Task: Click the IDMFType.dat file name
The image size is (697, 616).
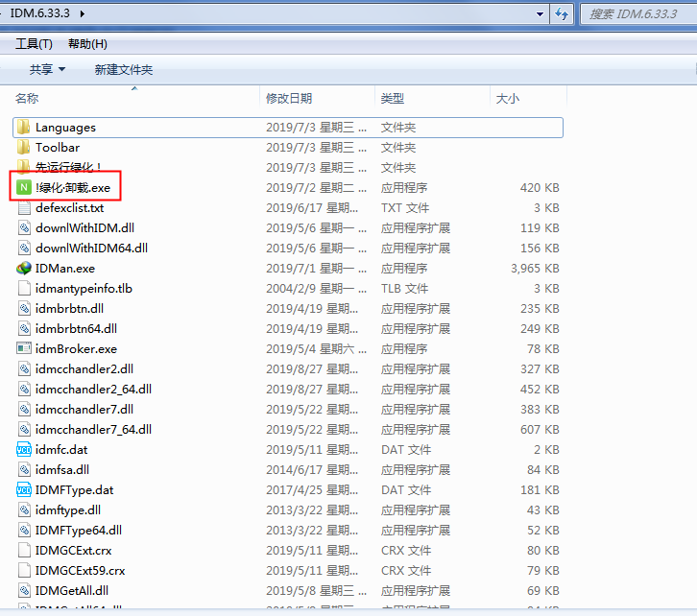Action: (74, 490)
